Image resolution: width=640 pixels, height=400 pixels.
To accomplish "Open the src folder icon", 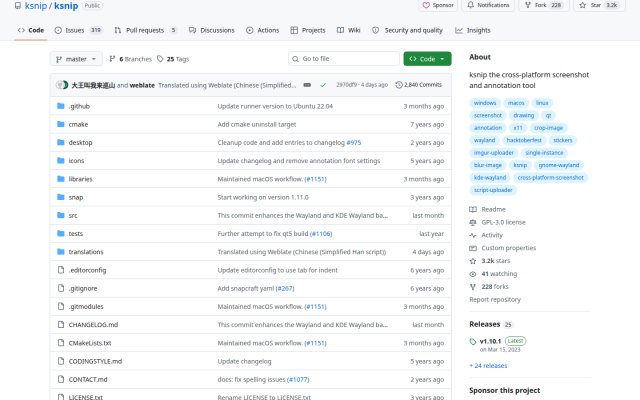I will pyautogui.click(x=61, y=215).
